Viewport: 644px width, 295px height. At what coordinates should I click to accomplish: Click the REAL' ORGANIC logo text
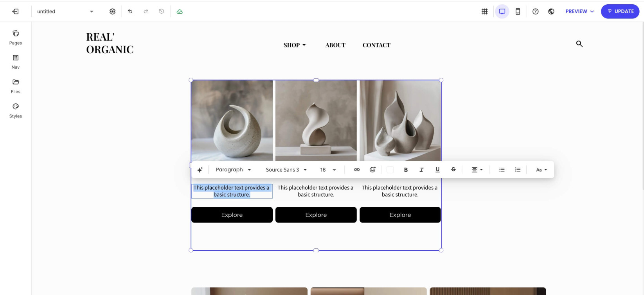(110, 43)
